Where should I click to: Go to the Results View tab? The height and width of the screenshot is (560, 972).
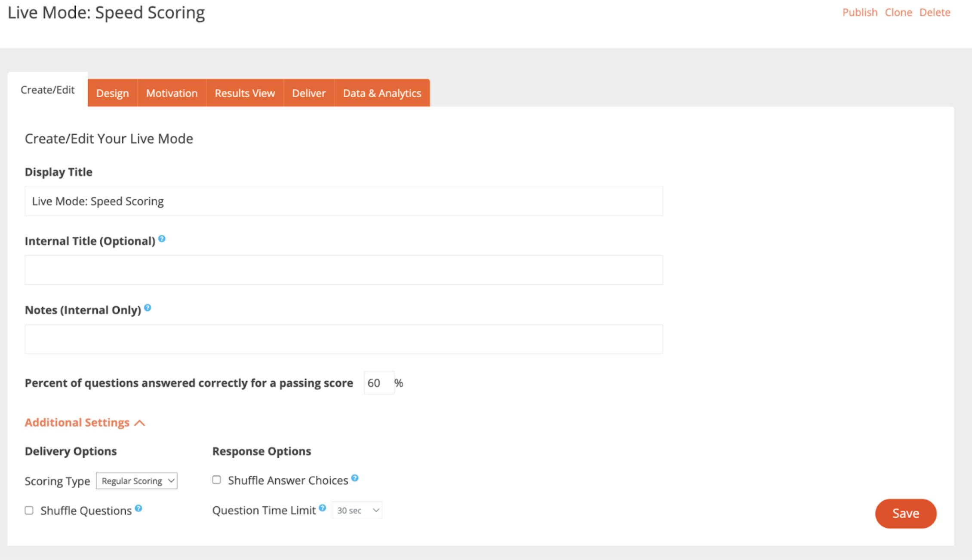(245, 93)
